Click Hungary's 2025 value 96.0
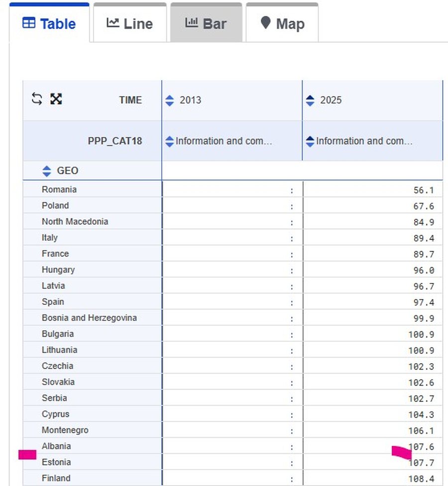Image resolution: width=448 pixels, height=486 pixels. coord(424,271)
